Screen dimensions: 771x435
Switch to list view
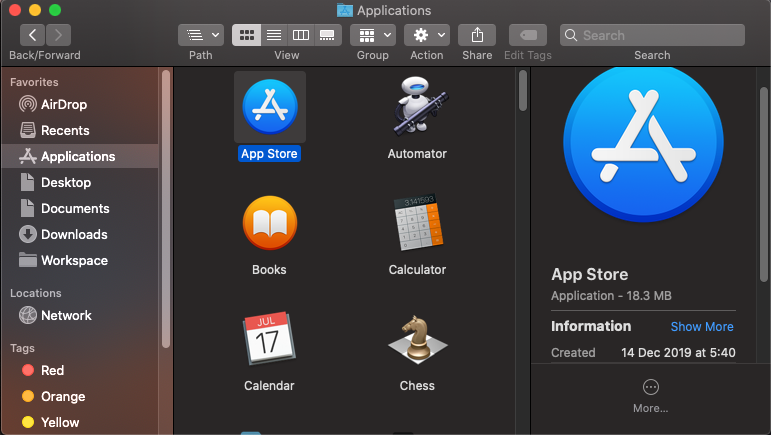pos(274,35)
